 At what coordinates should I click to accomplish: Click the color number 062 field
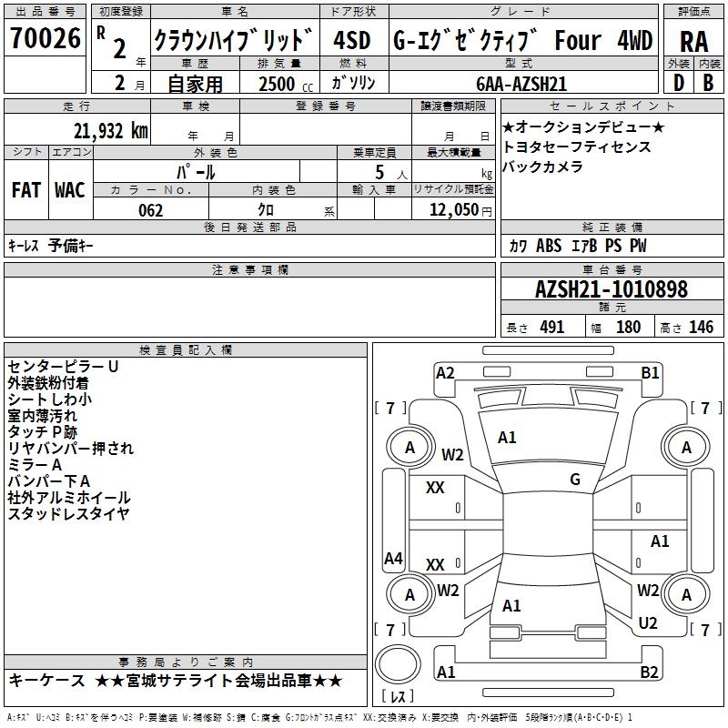(x=150, y=210)
